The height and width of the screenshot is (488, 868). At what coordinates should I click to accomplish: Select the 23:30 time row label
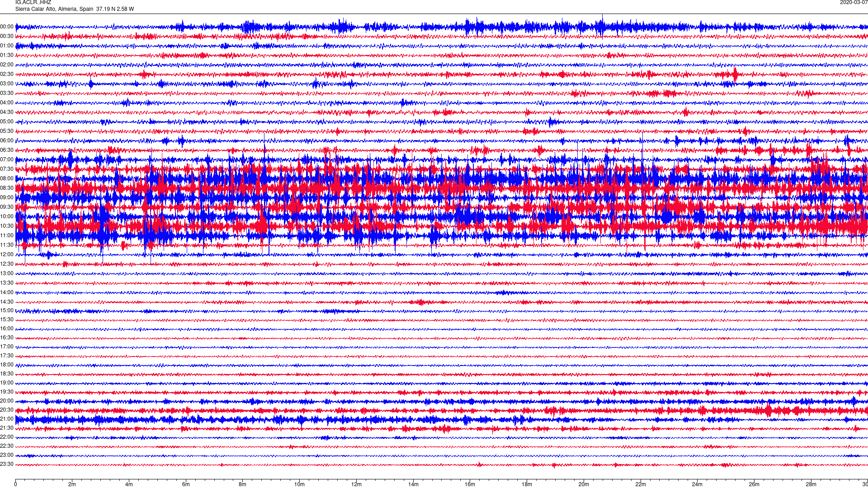pyautogui.click(x=7, y=465)
